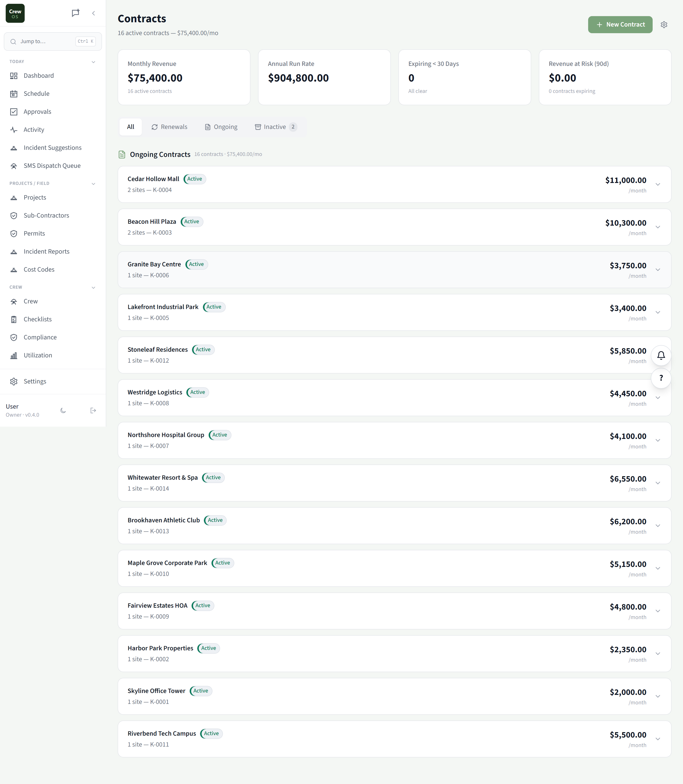Open contracts settings gear next to New Contract
Screen dimensions: 683x784
tap(664, 25)
